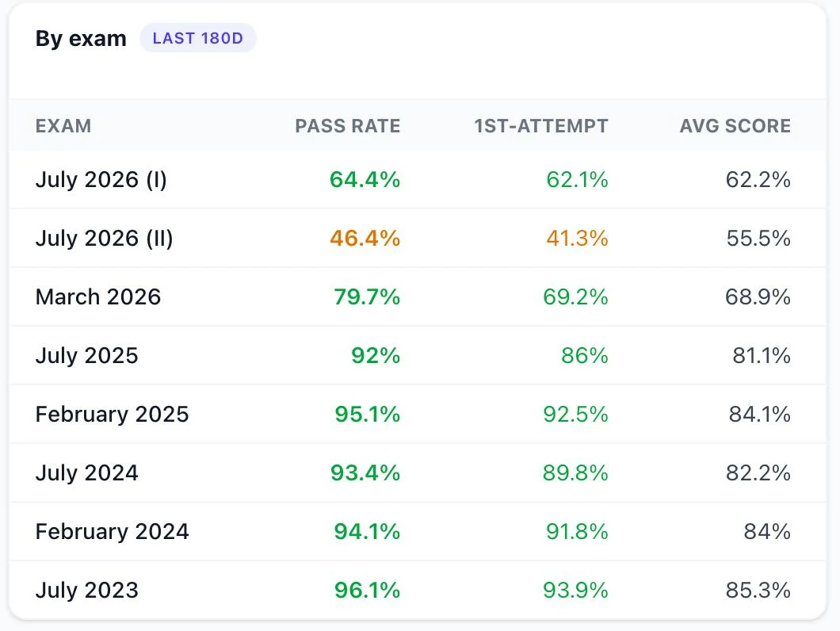Click the 1ST-ATTEMPT column header

click(x=541, y=126)
